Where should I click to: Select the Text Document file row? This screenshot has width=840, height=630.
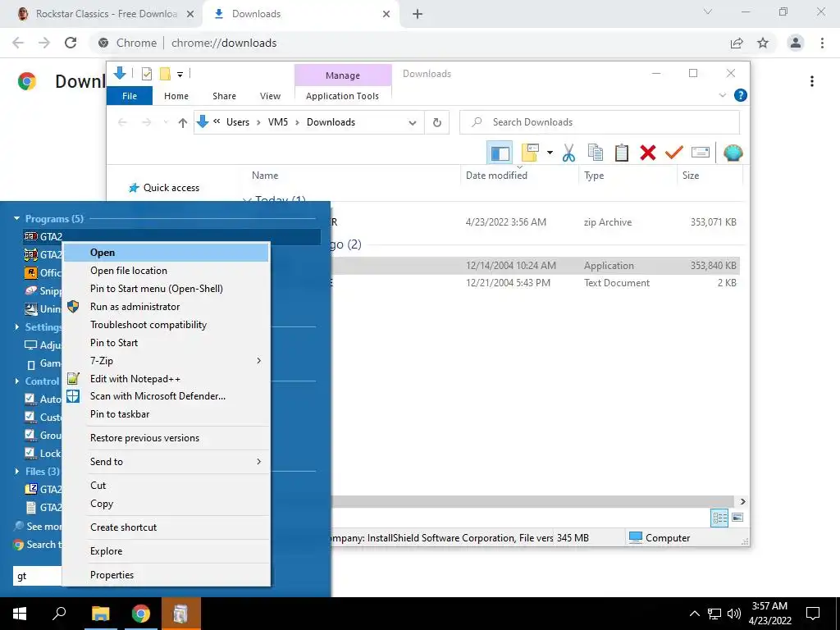535,283
